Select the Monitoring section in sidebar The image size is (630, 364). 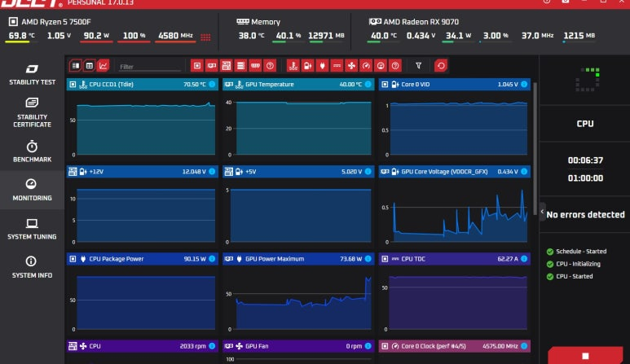point(32,190)
